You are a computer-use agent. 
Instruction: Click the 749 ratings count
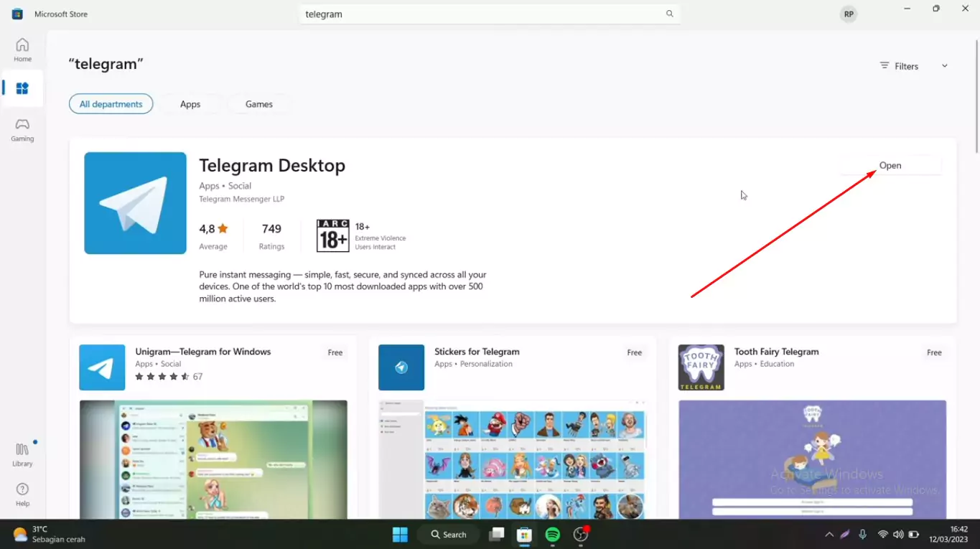click(x=271, y=229)
